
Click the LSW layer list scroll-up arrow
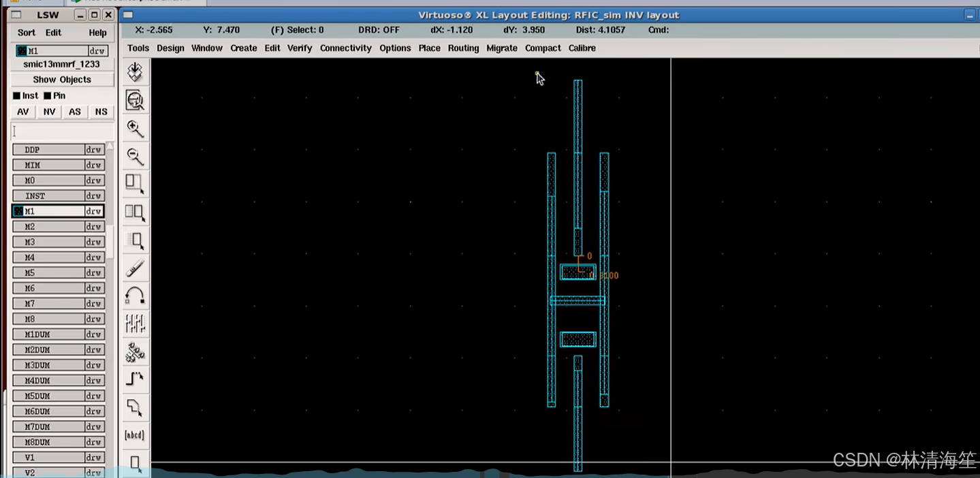pos(110,146)
